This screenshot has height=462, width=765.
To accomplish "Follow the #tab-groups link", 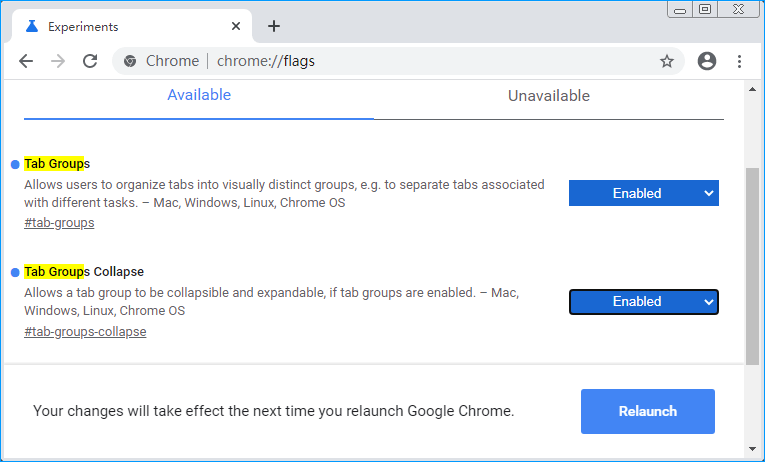I will [x=59, y=223].
